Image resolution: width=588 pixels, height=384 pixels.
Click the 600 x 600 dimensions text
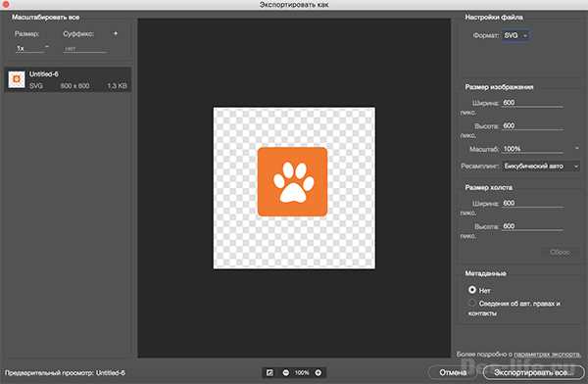75,86
